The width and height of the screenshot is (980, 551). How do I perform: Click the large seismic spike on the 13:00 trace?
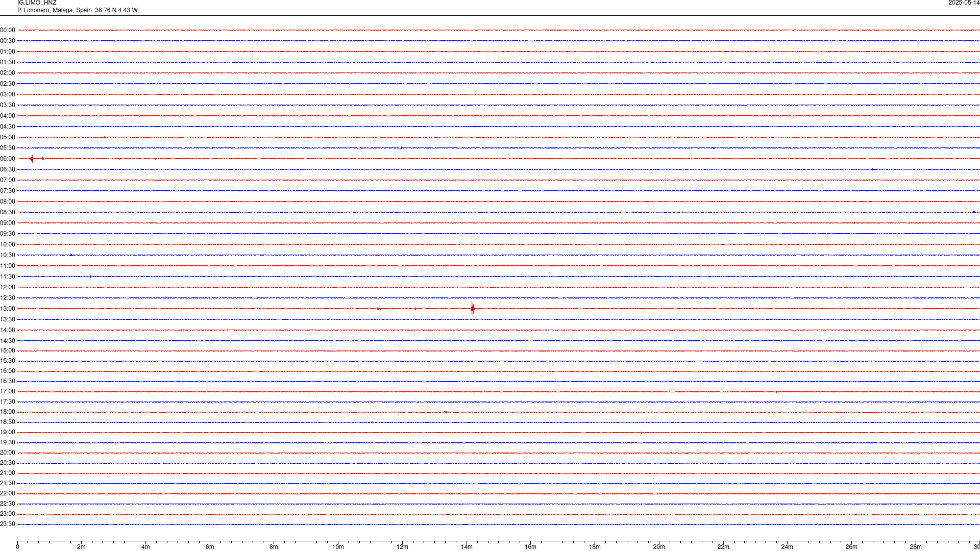[473, 308]
